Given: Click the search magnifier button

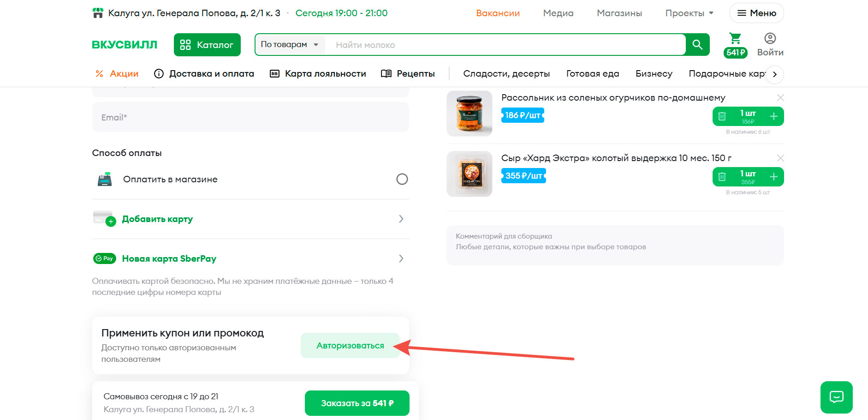Looking at the screenshot, I should [x=697, y=45].
